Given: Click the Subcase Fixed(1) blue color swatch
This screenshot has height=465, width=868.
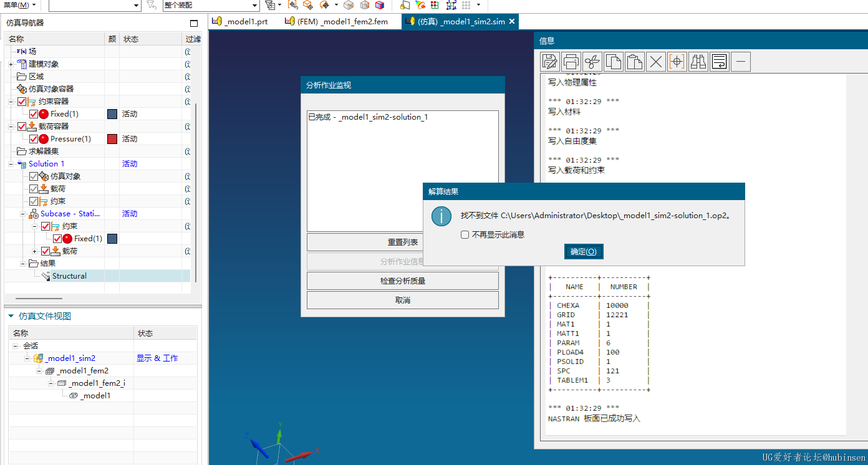Looking at the screenshot, I should click(x=112, y=239).
